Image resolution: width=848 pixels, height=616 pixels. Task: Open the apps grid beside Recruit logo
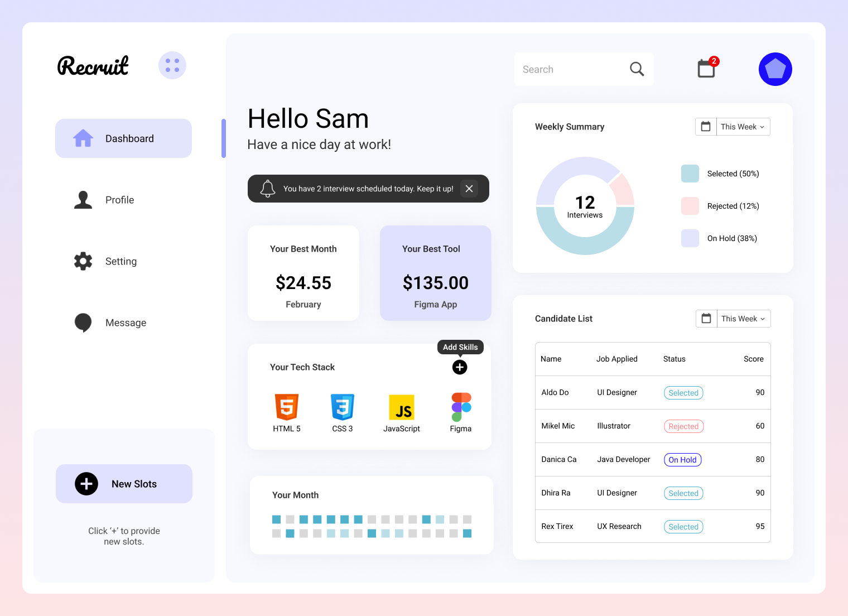172,65
